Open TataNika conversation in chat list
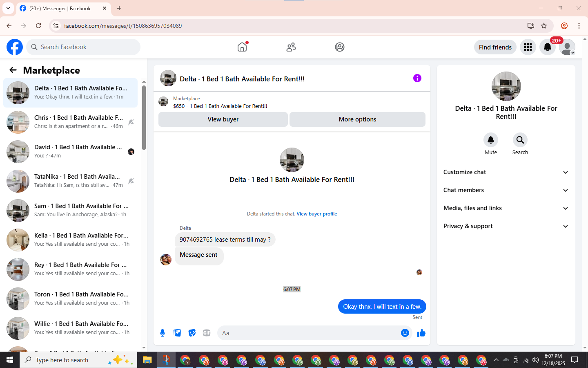 (70, 181)
